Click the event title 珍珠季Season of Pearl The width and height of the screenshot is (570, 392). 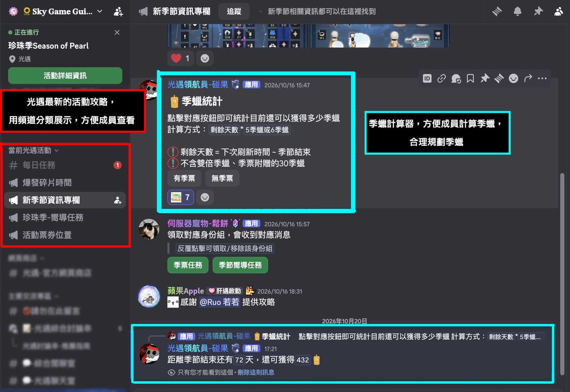(x=49, y=46)
